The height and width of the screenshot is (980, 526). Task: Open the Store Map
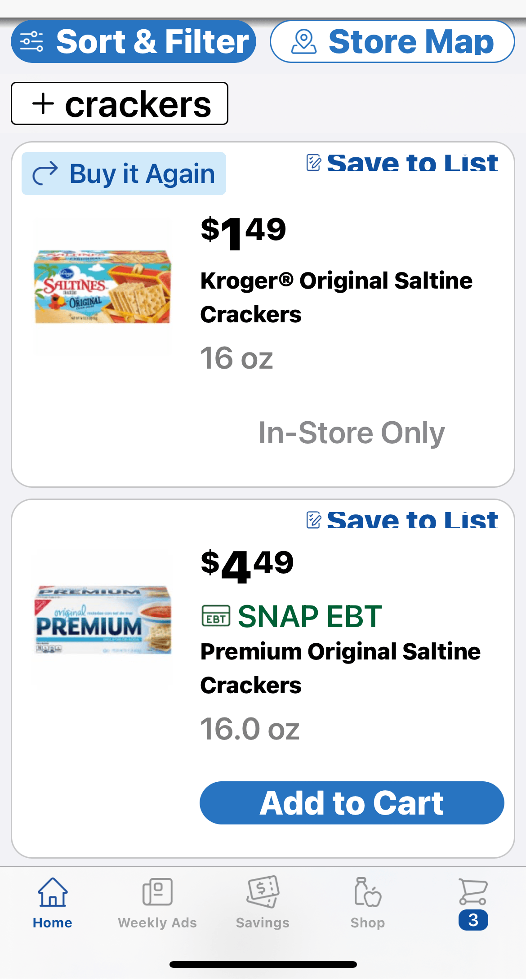[392, 41]
